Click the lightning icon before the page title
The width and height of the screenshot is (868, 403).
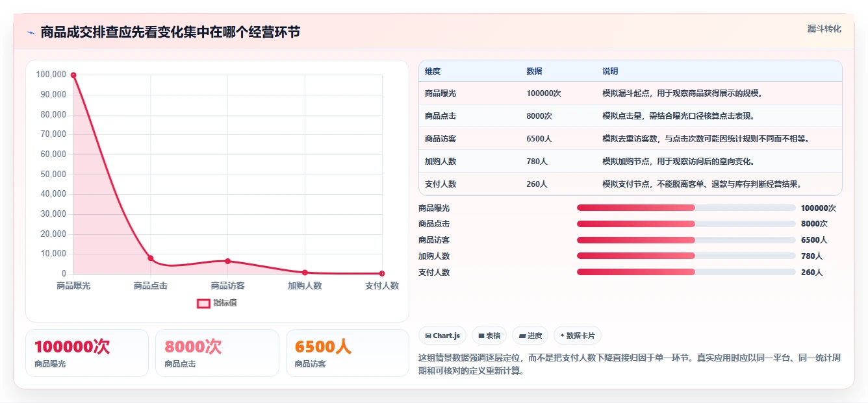pos(31,32)
